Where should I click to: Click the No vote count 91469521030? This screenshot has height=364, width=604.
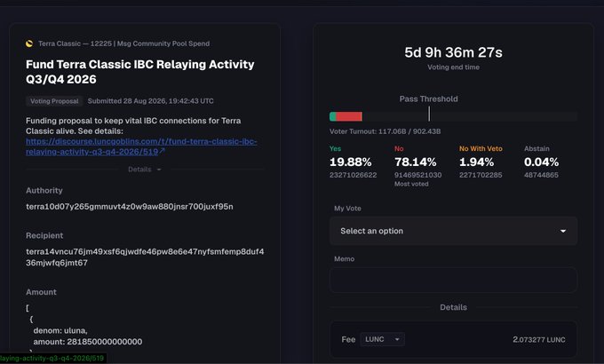pyautogui.click(x=418, y=175)
